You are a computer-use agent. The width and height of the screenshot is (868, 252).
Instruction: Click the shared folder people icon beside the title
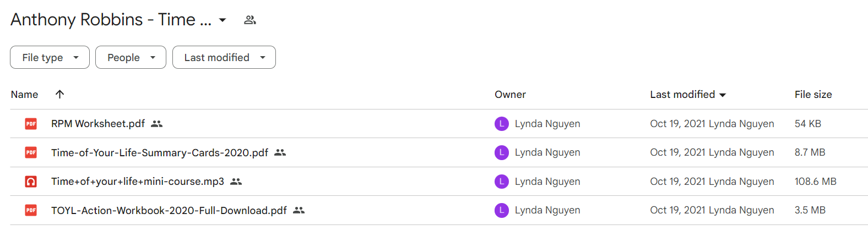point(250,20)
